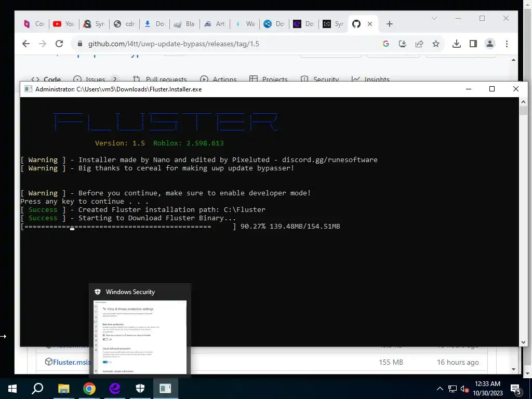The width and height of the screenshot is (532, 399).
Task: Open the Issues tab on GitHub
Action: (96, 79)
